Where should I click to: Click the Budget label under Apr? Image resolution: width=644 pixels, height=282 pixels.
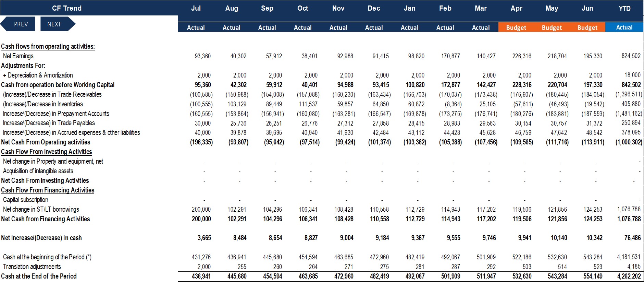[516, 27]
